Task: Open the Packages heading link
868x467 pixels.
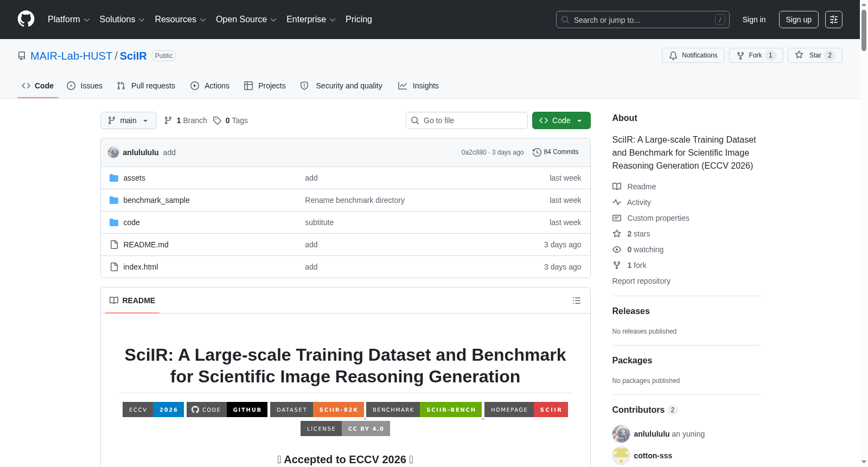Action: click(632, 360)
